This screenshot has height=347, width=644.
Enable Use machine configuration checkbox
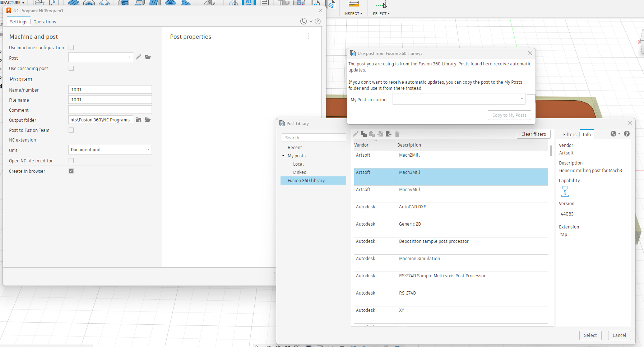71,47
